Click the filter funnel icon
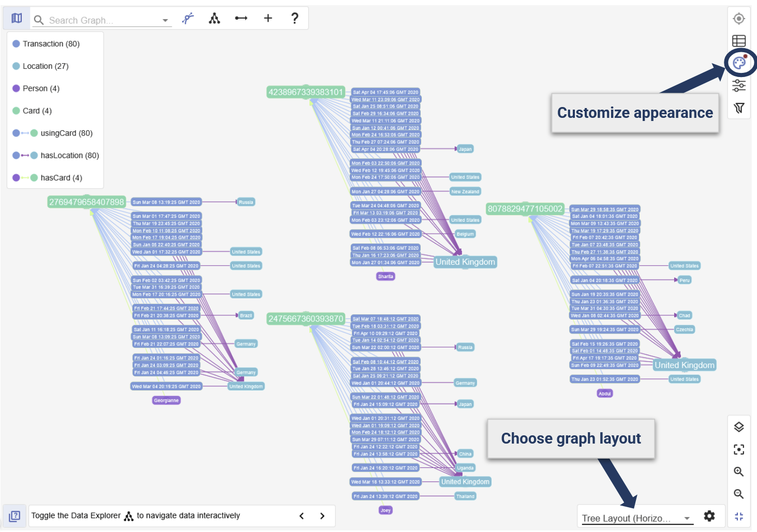Screen dimensions: 757x532 pyautogui.click(x=739, y=108)
